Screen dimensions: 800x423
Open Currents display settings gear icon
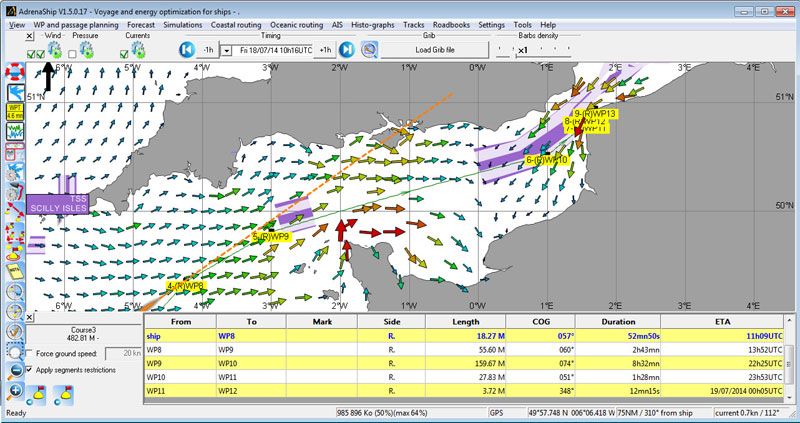click(138, 50)
